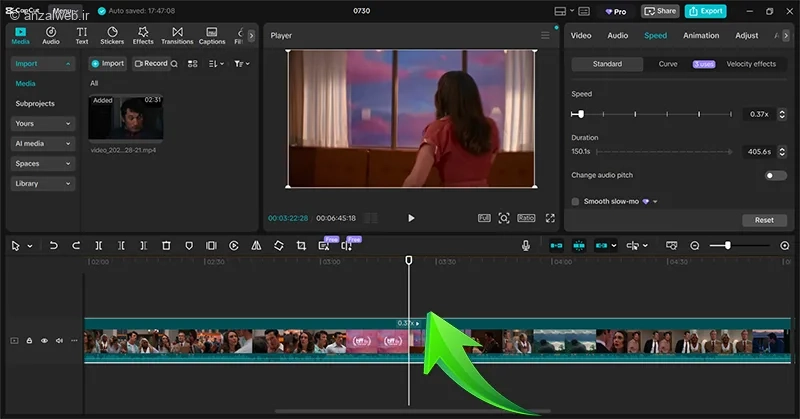The height and width of the screenshot is (419, 800).
Task: Open the Library dropdown in sidebar
Action: (x=43, y=184)
